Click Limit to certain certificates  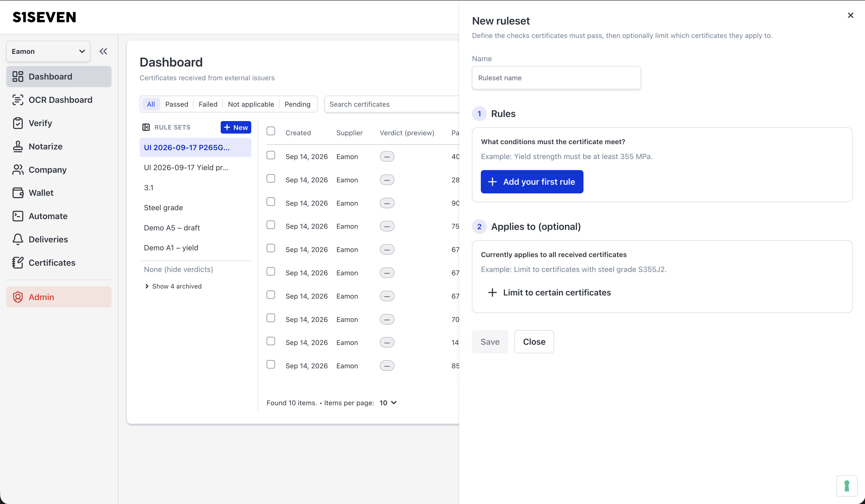[x=549, y=293]
